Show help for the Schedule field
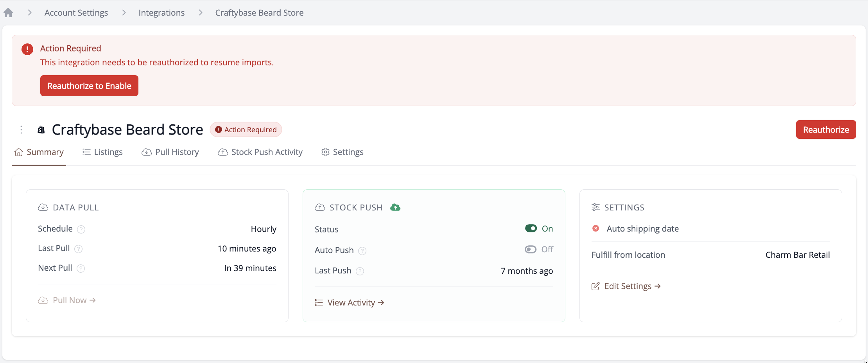Image resolution: width=868 pixels, height=363 pixels. coord(81,229)
